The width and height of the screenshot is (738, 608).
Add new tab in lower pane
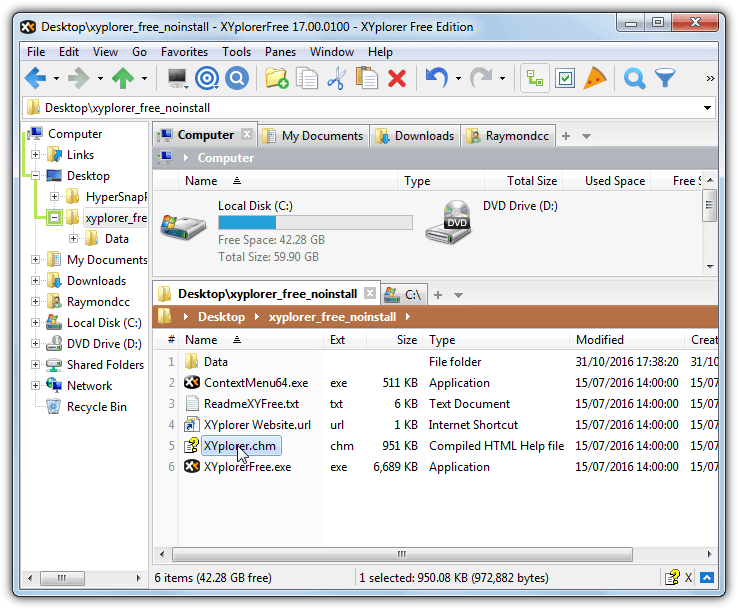coord(438,295)
